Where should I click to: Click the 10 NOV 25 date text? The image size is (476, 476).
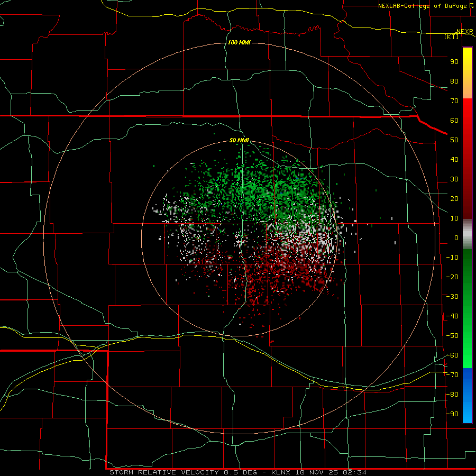coord(317,472)
